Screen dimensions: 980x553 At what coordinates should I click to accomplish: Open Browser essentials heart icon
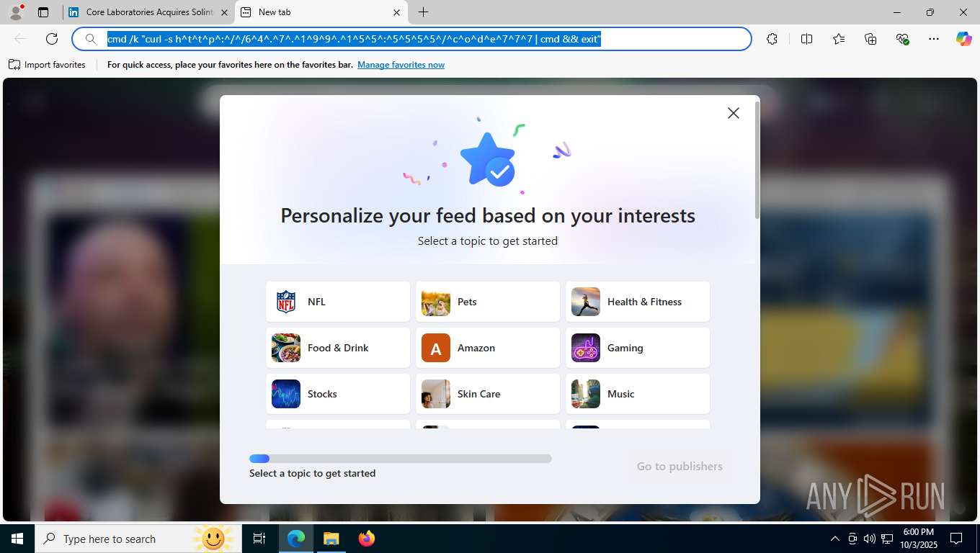point(902,39)
